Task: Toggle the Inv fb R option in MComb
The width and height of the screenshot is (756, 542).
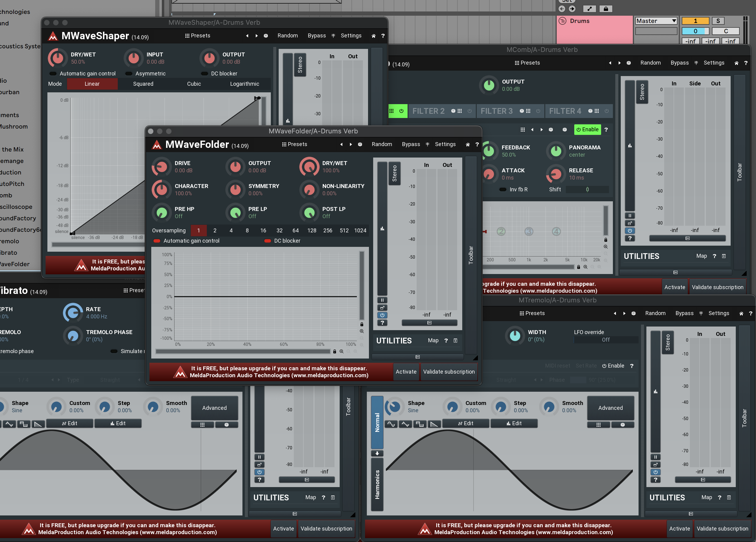Action: click(x=513, y=190)
